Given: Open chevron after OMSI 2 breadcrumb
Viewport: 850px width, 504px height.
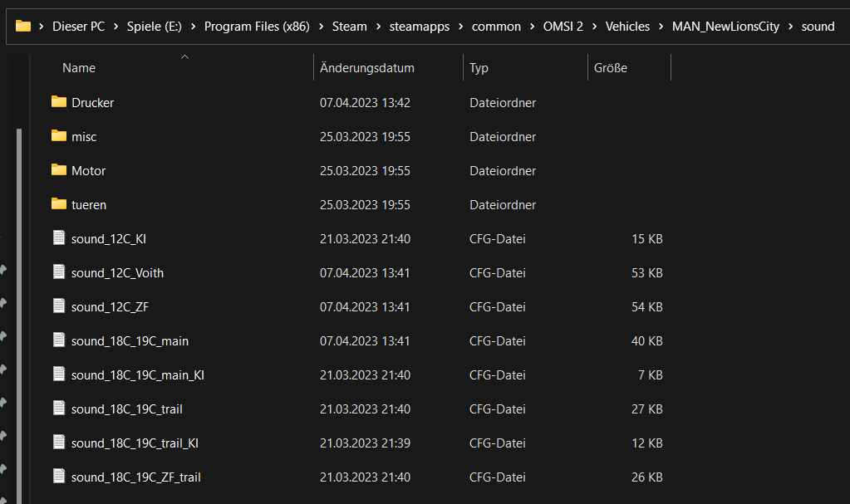Looking at the screenshot, I should (x=594, y=27).
